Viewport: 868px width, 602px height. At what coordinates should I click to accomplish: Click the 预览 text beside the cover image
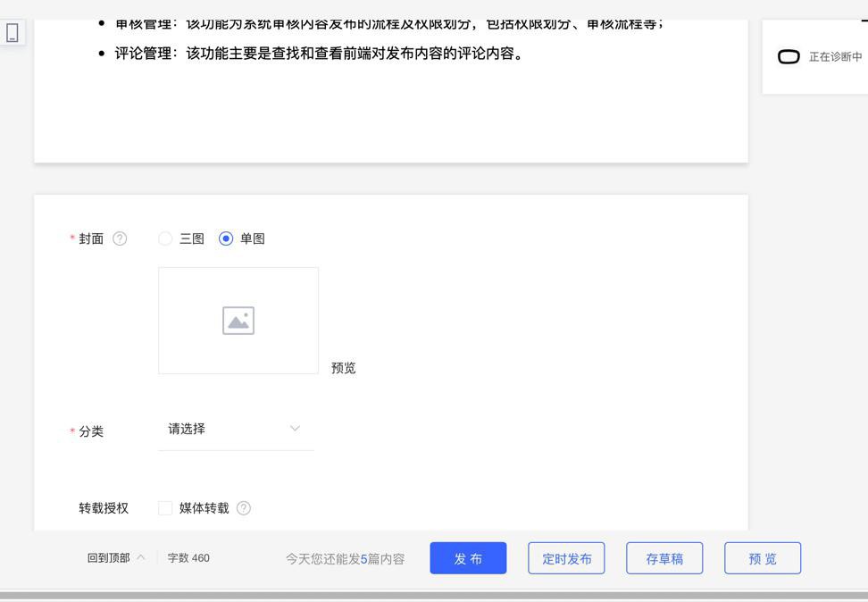click(344, 368)
